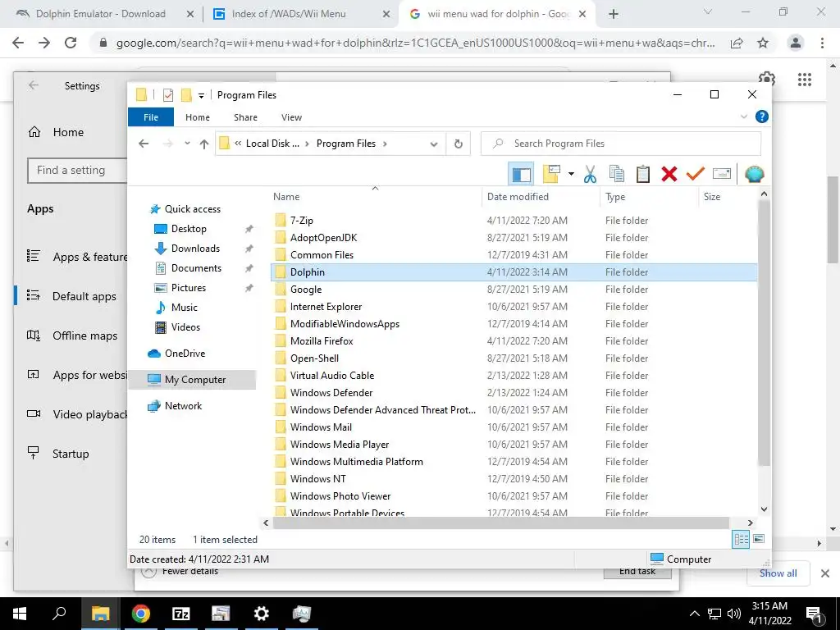Click the Find a setting field
Screen dimensions: 840x630
(x=78, y=171)
